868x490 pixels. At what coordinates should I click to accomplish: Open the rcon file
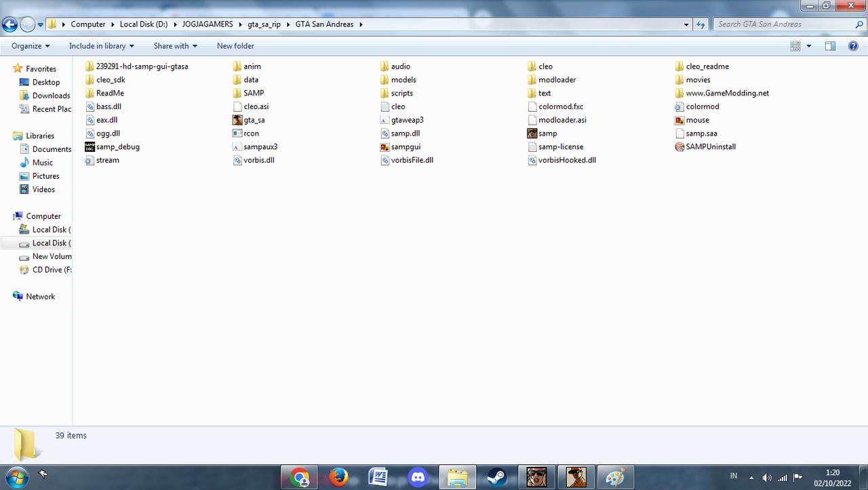pyautogui.click(x=245, y=134)
